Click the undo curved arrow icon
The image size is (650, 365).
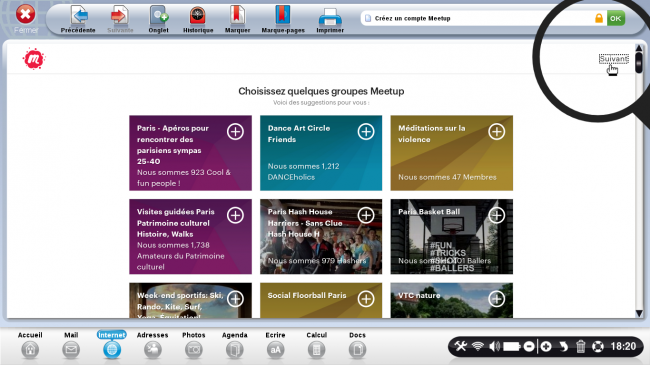point(563,346)
